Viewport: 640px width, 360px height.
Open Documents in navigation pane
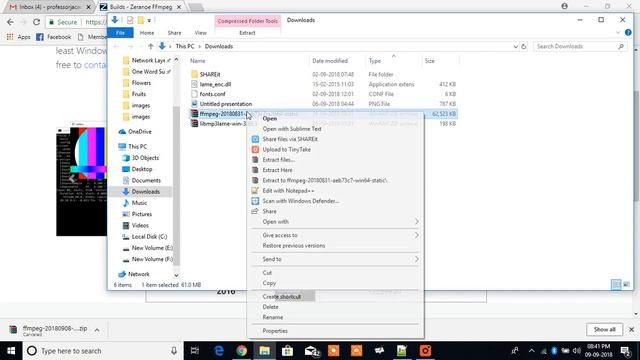tap(146, 180)
